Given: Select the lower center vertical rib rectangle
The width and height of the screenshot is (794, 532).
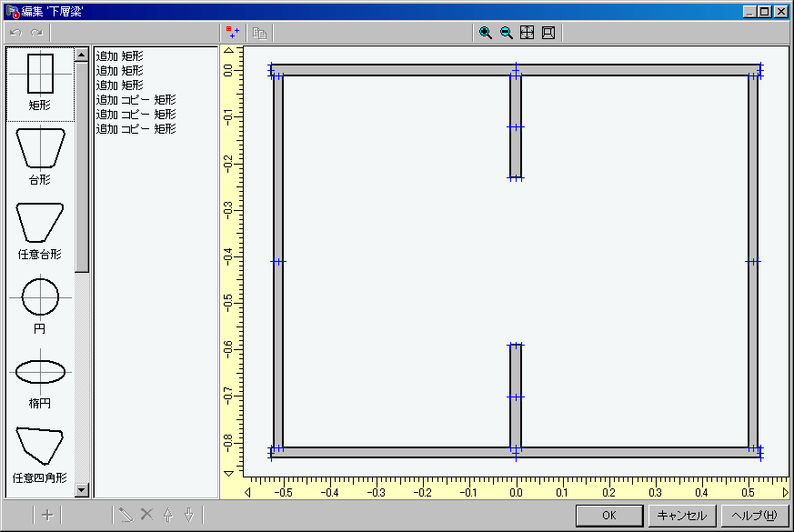Looking at the screenshot, I should point(516,396).
